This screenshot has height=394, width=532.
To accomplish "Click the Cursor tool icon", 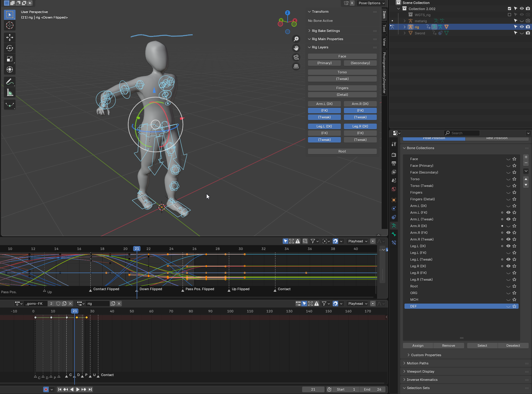I will click(10, 26).
